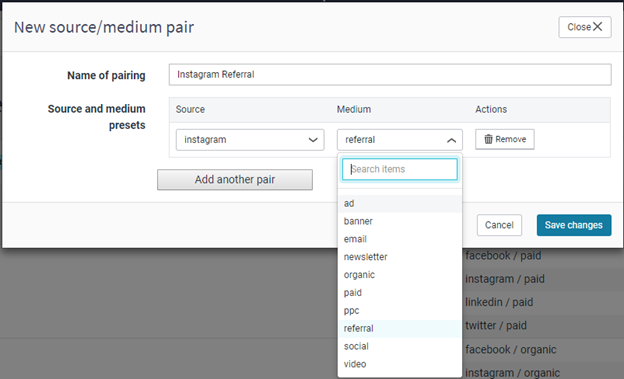Edit the Name of pairing field
Viewport: 624px width, 379px height.
390,74
